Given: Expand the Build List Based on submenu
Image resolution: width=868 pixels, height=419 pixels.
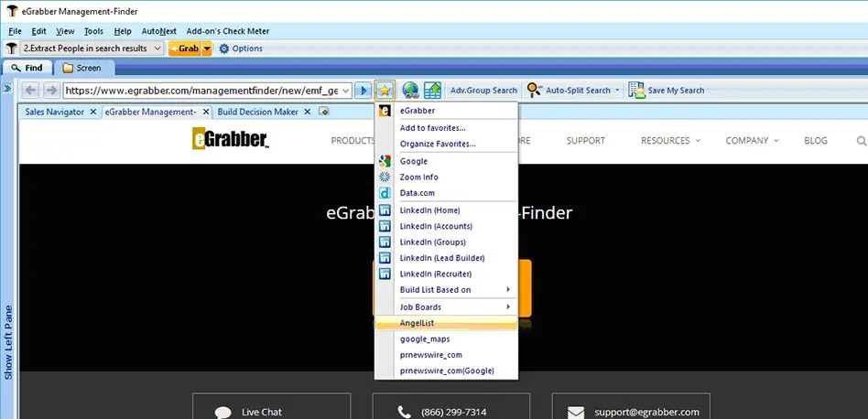Looking at the screenshot, I should [507, 290].
